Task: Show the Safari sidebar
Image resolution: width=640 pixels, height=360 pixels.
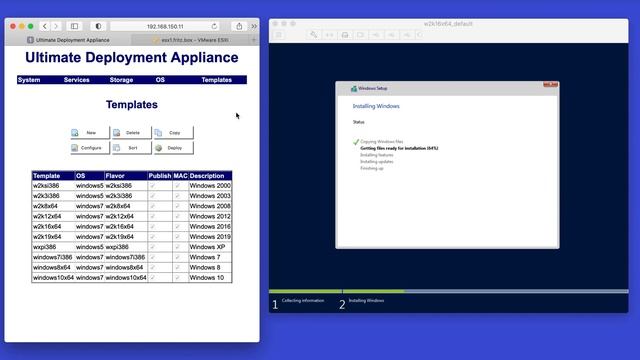Action: pos(74,26)
